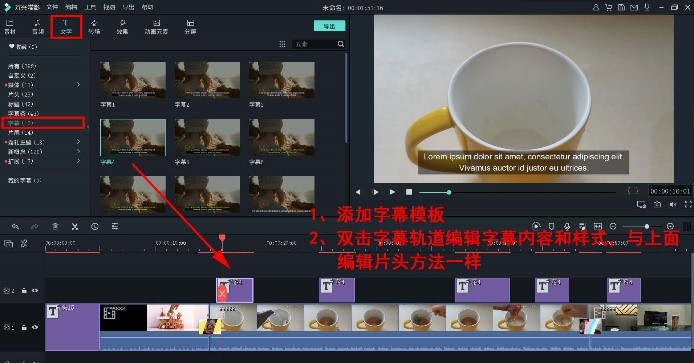This screenshot has width=694, height=363.
Task: Zoom out the timeline minus button
Action: pyautogui.click(x=613, y=226)
